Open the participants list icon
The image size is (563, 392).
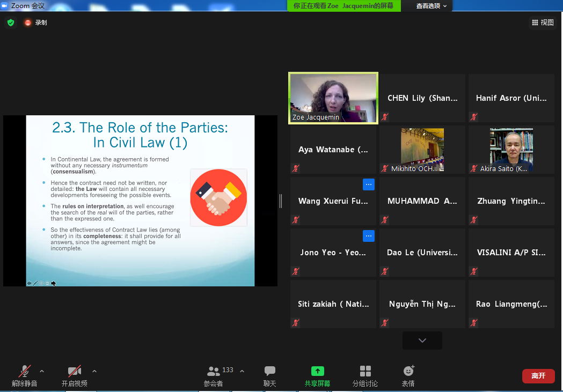click(x=214, y=372)
